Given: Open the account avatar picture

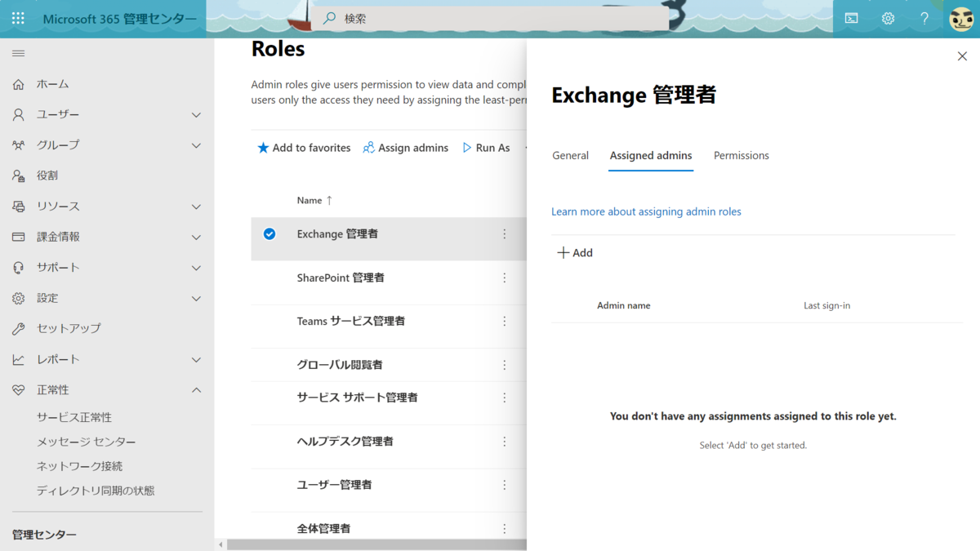Looking at the screenshot, I should tap(961, 19).
